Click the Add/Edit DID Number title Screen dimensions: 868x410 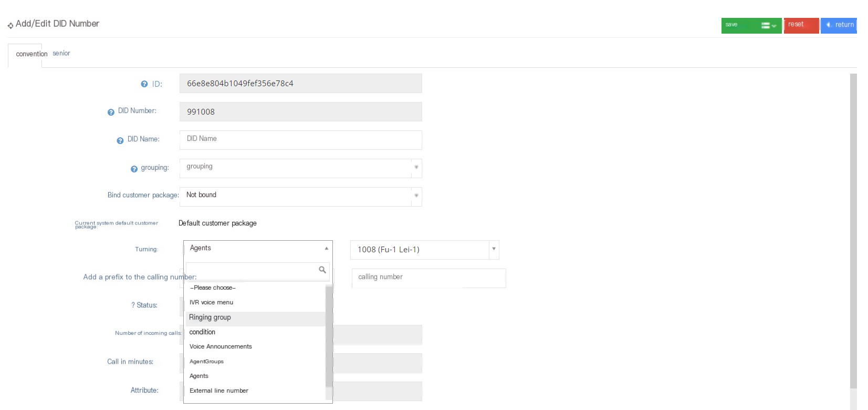(x=57, y=24)
